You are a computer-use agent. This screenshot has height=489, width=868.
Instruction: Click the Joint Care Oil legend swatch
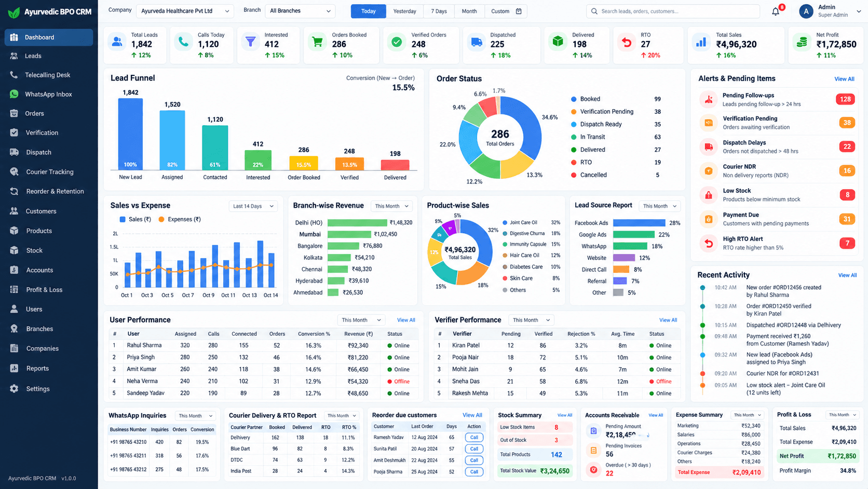coord(505,222)
